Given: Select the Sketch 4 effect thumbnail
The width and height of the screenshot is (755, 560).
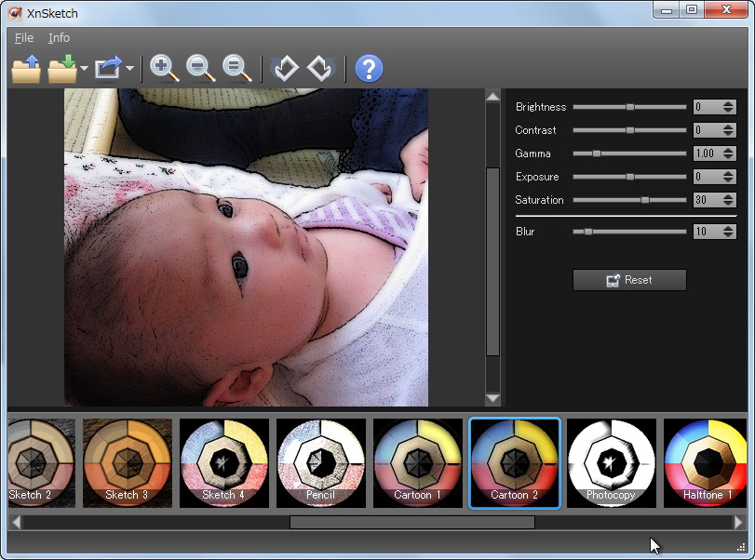Looking at the screenshot, I should tap(224, 463).
